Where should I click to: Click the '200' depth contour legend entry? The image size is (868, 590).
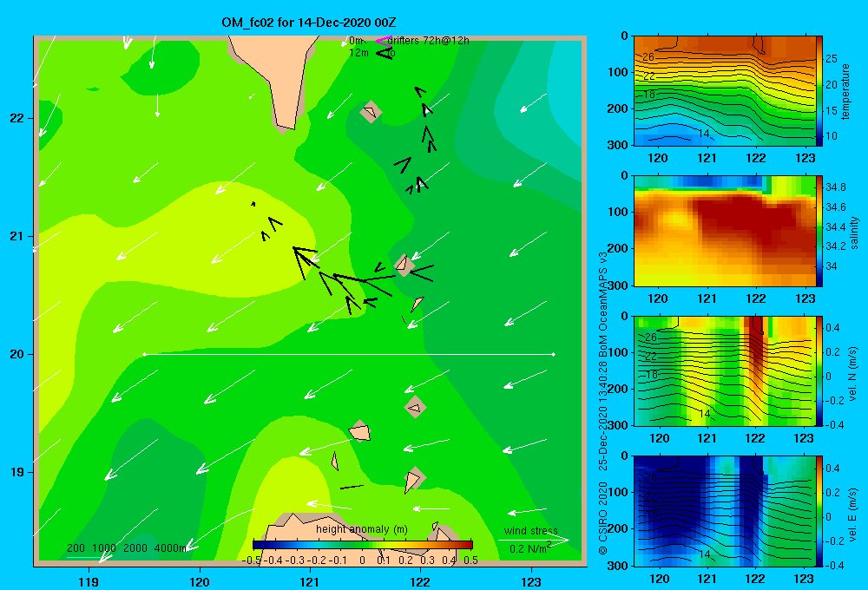[x=76, y=548]
